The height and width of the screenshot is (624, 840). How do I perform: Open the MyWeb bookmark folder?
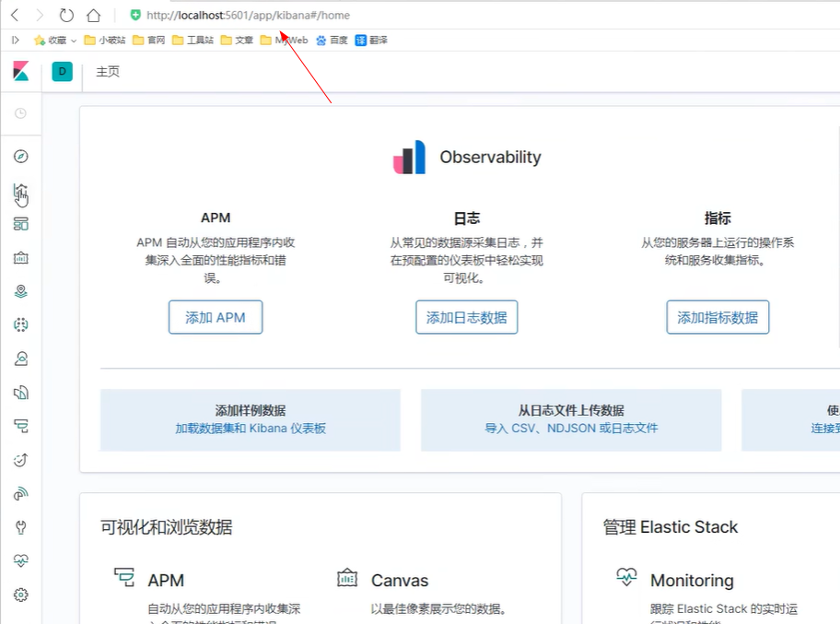coord(284,40)
